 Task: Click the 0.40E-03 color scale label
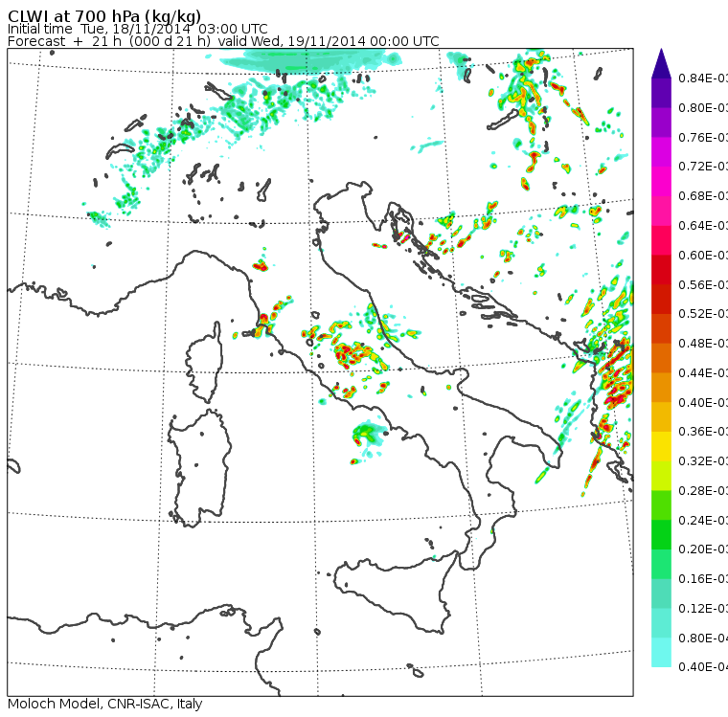coord(703,402)
